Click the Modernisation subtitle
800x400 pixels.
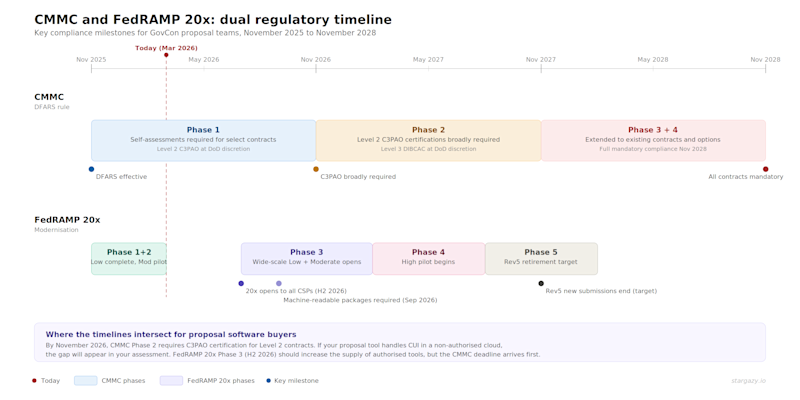click(57, 230)
